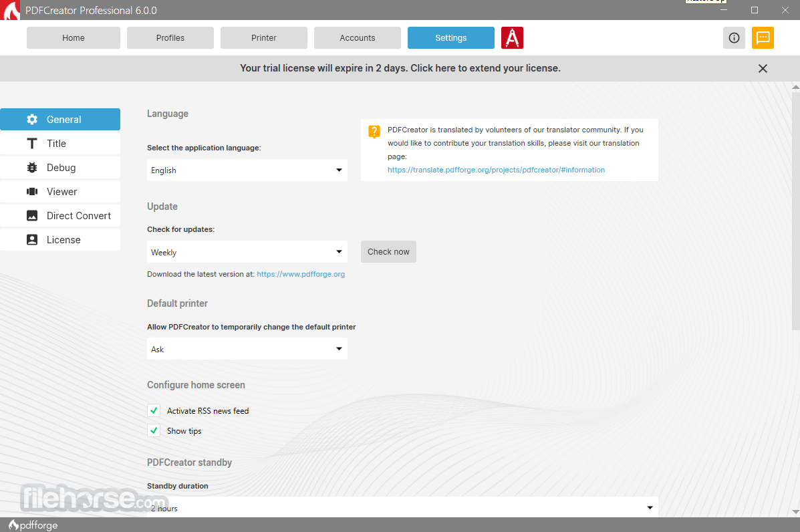This screenshot has height=532, width=800.
Task: Open Viewer settings section
Action: pyautogui.click(x=60, y=191)
